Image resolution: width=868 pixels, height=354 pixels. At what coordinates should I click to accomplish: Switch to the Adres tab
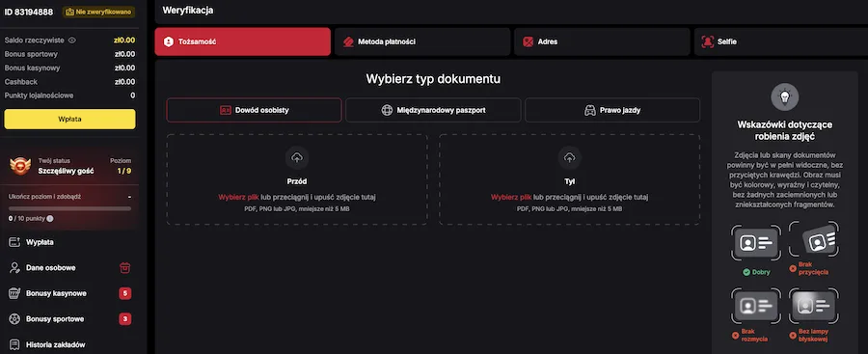click(x=602, y=41)
